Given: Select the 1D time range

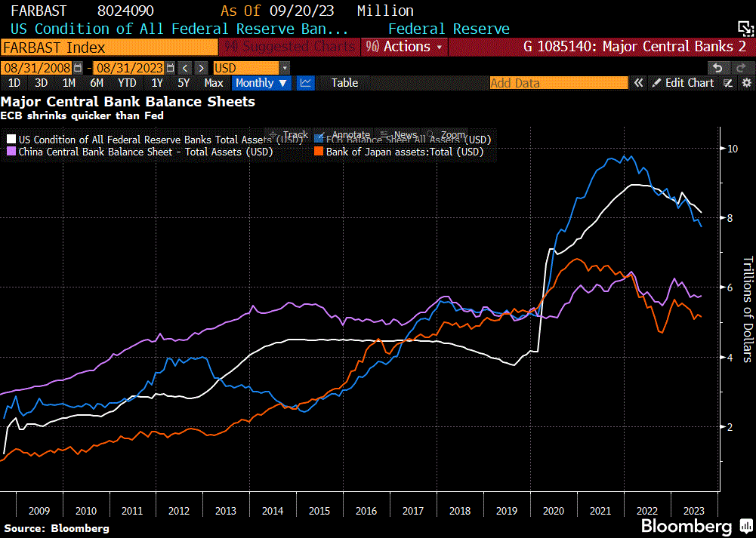Looking at the screenshot, I should [x=14, y=83].
